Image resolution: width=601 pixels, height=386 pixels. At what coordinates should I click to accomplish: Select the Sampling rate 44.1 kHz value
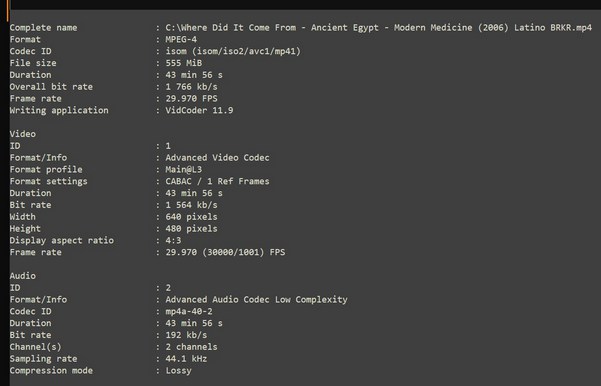tap(186, 359)
